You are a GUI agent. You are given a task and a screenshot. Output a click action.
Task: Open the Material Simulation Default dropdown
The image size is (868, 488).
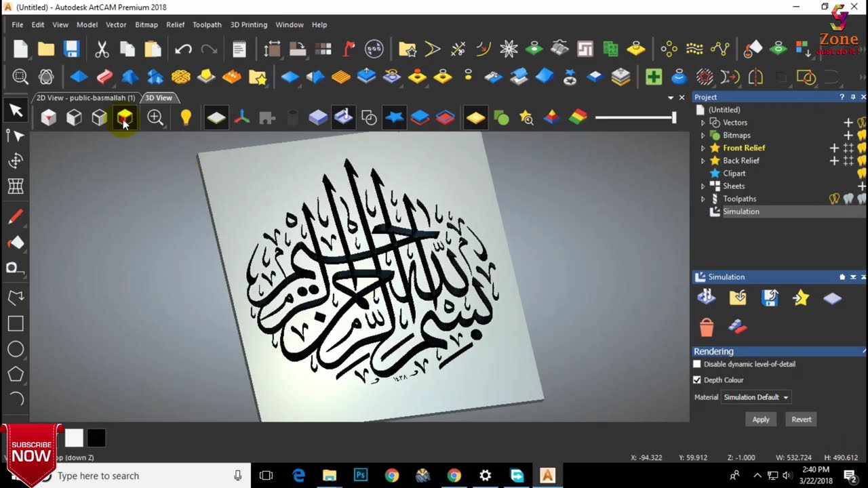(756, 397)
